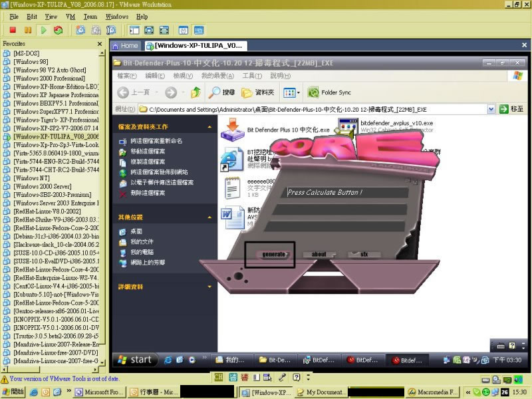
Task: Click the Explorer back arrow button
Action: (123, 92)
